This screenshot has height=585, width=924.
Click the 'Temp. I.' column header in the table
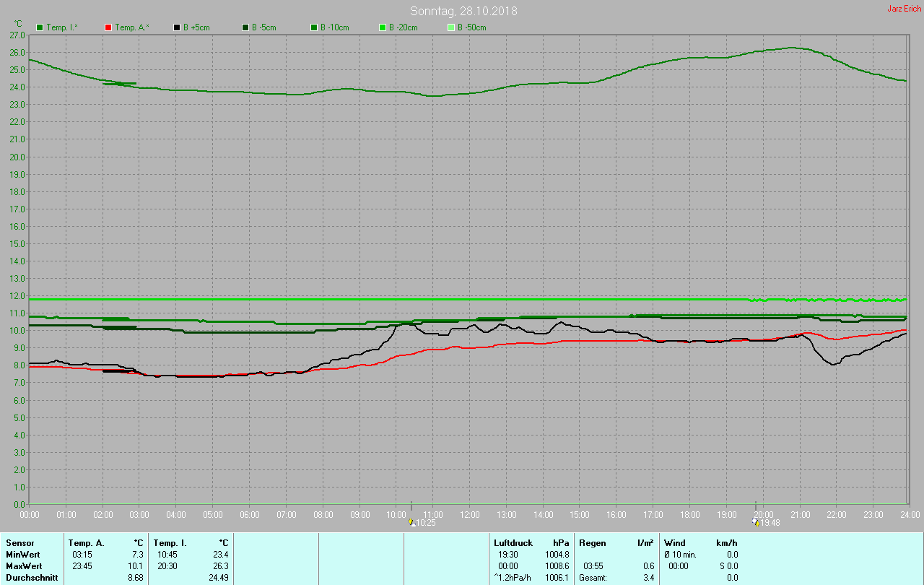tap(170, 543)
